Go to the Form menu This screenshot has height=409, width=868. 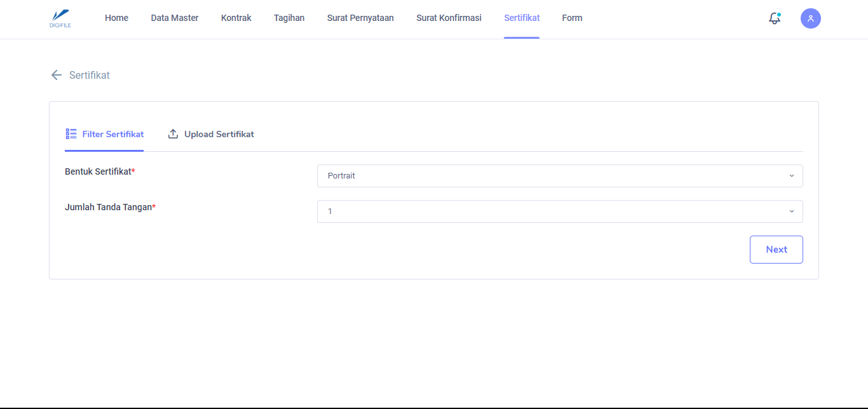point(572,18)
